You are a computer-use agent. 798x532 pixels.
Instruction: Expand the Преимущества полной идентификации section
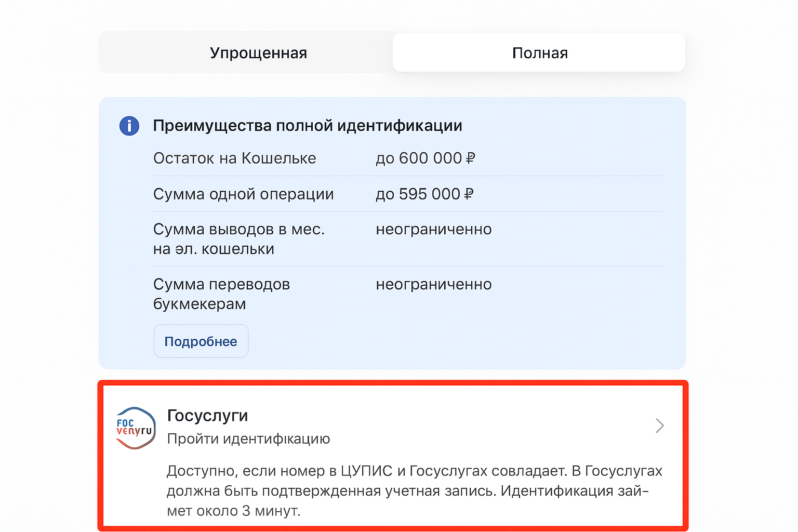308,125
